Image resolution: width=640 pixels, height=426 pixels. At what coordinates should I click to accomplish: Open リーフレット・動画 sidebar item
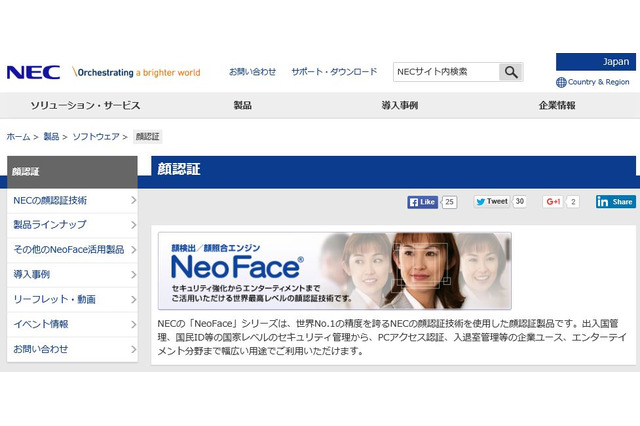click(x=72, y=300)
